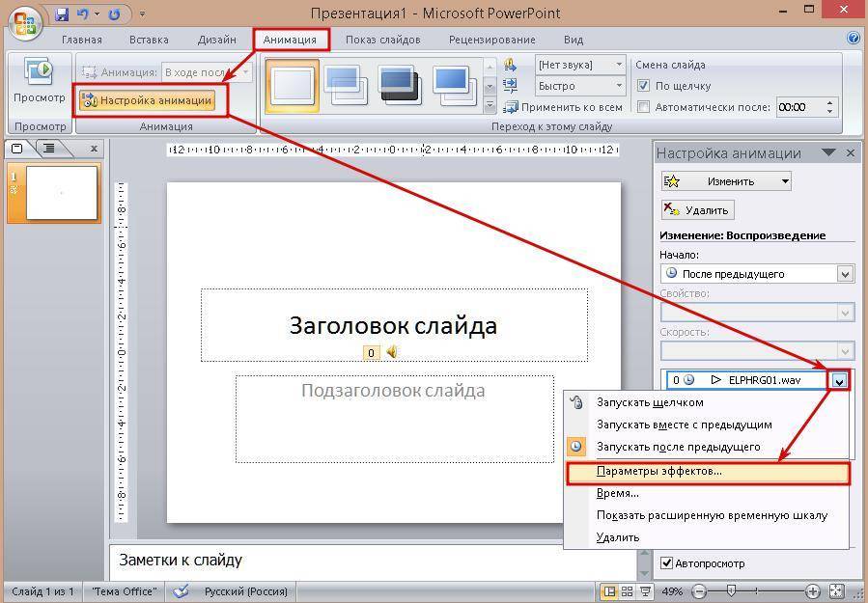Open the ELPHRG01.wav item dropdown arrow
The image size is (868, 603).
(840, 380)
